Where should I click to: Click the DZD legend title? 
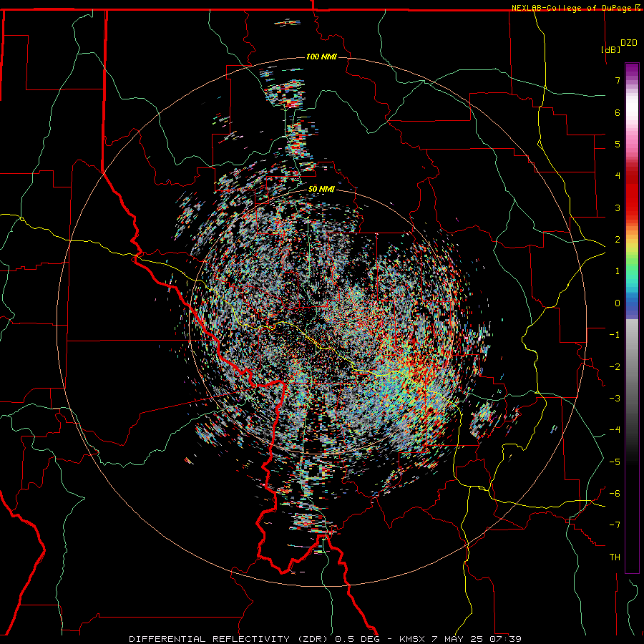[628, 43]
